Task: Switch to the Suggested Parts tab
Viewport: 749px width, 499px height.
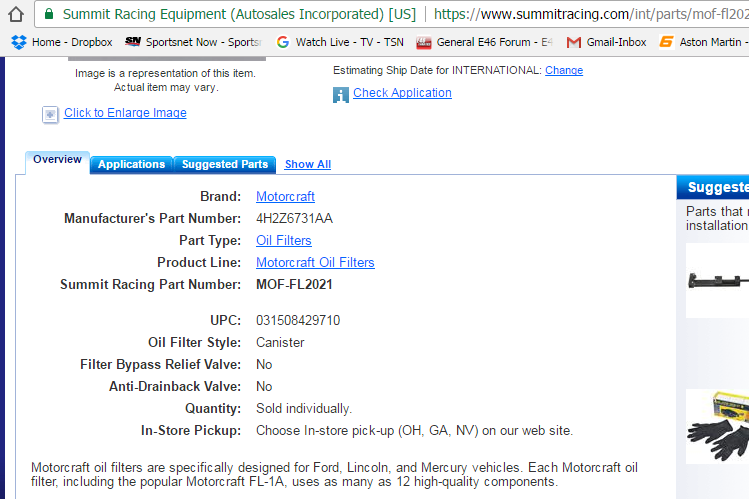Action: (x=225, y=164)
